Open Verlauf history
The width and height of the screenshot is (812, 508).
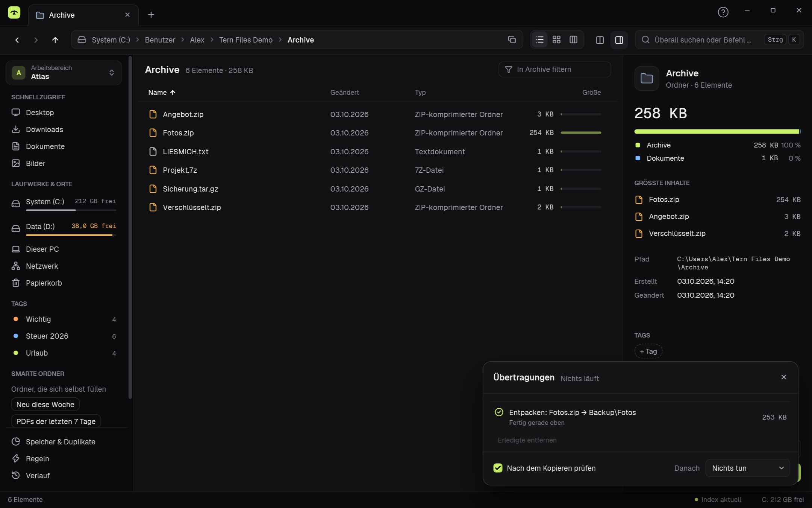click(x=64, y=476)
